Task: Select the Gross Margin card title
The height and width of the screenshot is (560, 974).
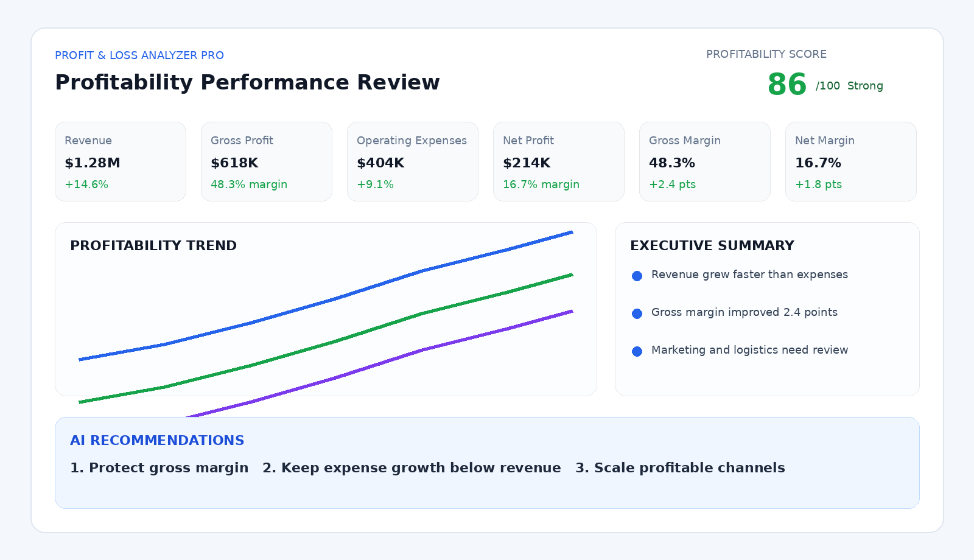Action: [x=685, y=141]
